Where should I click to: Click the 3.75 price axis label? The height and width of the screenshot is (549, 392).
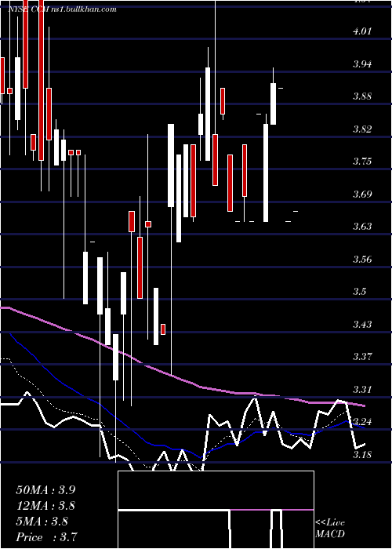click(362, 162)
